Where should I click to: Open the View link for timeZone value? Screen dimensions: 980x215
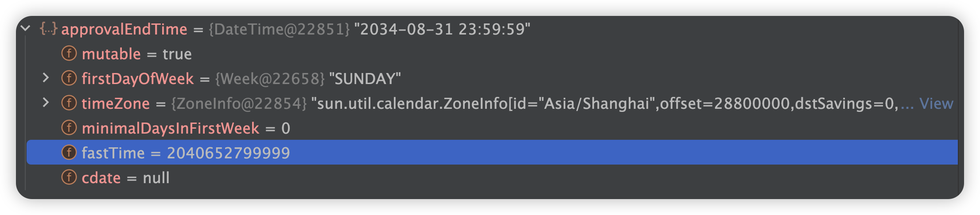point(936,104)
